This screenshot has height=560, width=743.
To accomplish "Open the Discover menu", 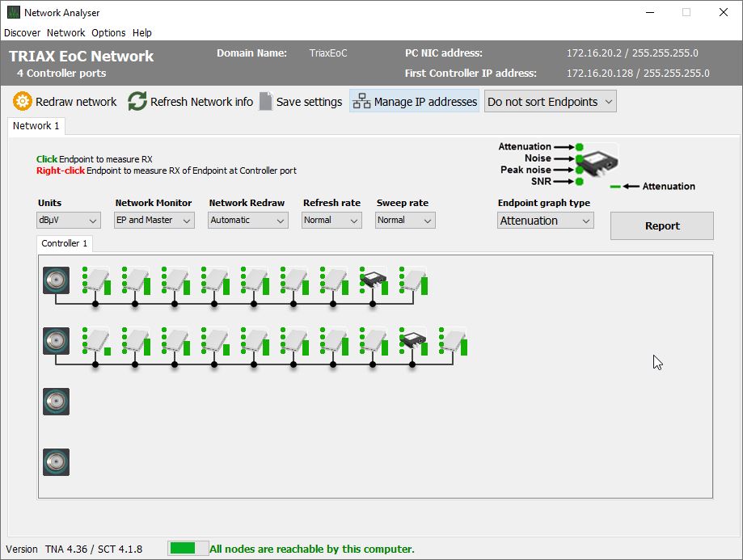I will coord(22,32).
